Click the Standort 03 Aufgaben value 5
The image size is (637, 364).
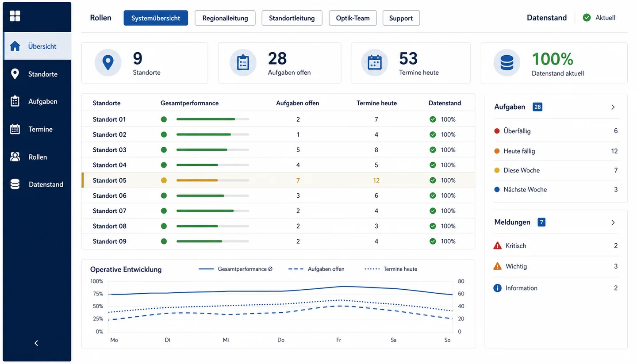coord(298,150)
